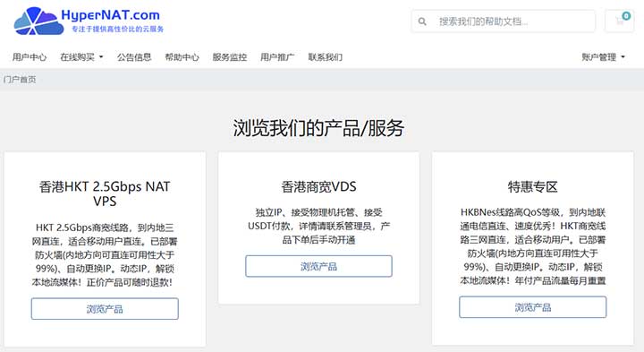Open 用户推广 menu item
644x352 pixels.
coord(277,57)
